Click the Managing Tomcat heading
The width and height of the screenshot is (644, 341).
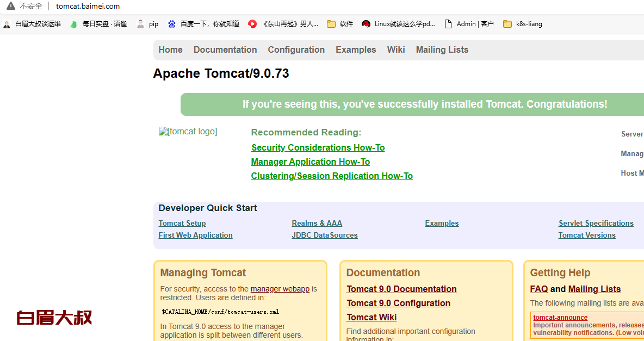[203, 273]
